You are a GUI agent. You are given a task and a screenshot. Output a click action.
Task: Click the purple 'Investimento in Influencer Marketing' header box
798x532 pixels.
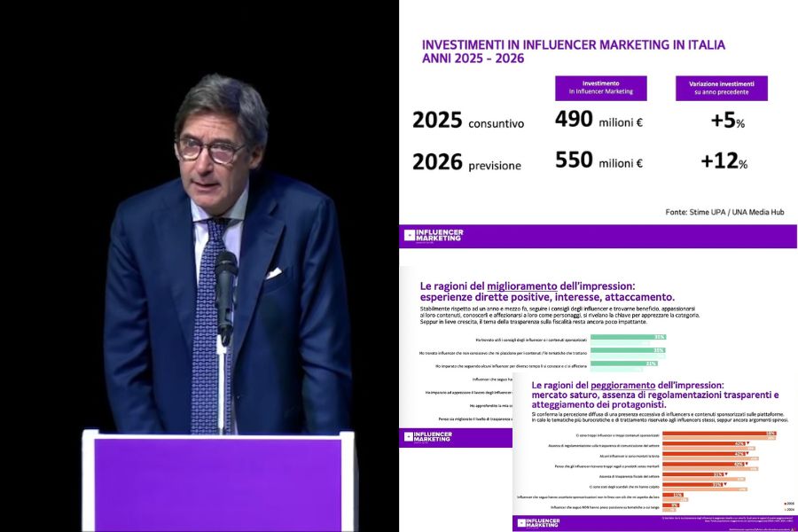coord(601,88)
